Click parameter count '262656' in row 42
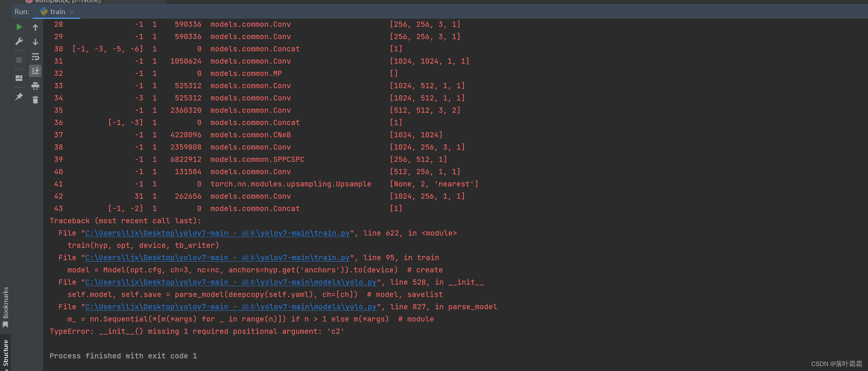The image size is (868, 371). (x=188, y=196)
